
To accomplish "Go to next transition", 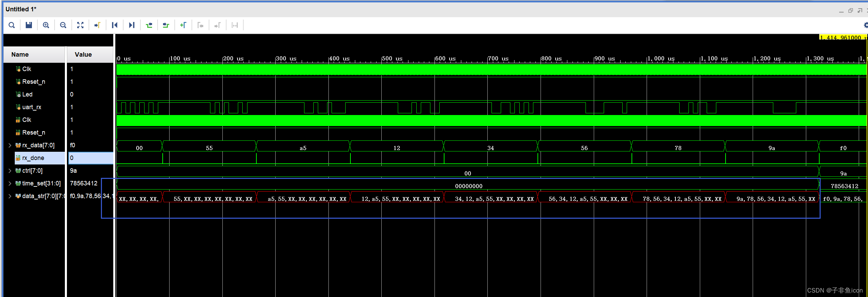I will coord(166,25).
